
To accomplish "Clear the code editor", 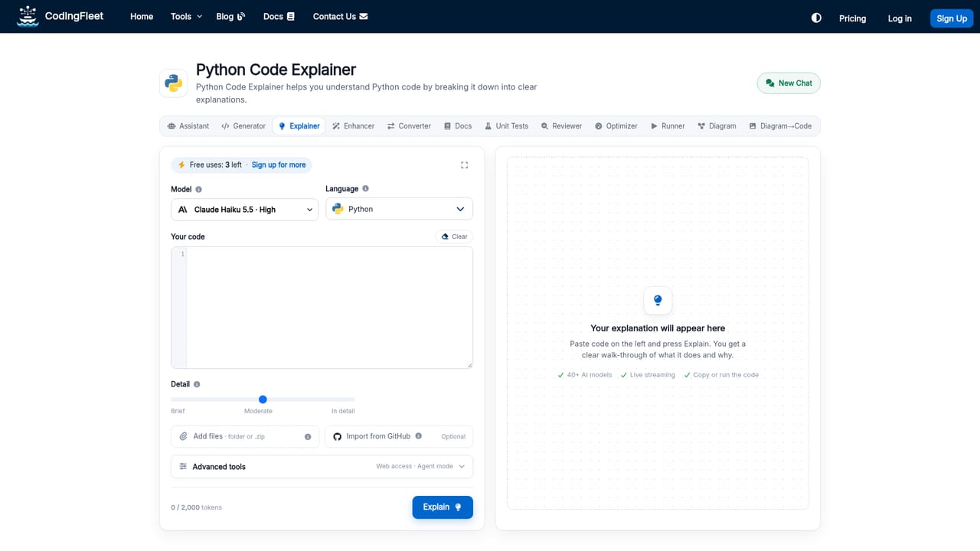I will pos(455,237).
